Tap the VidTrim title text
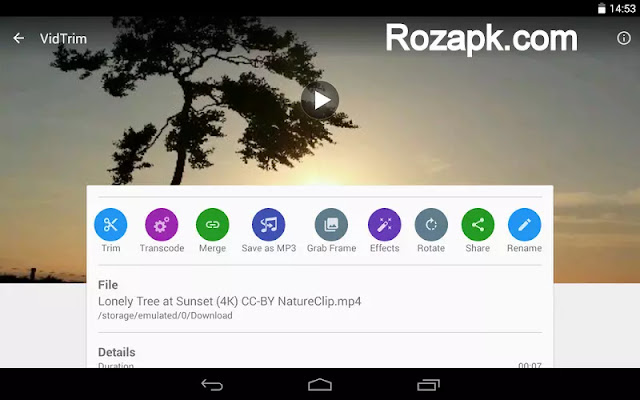The width and height of the screenshot is (640, 400). pyautogui.click(x=63, y=39)
